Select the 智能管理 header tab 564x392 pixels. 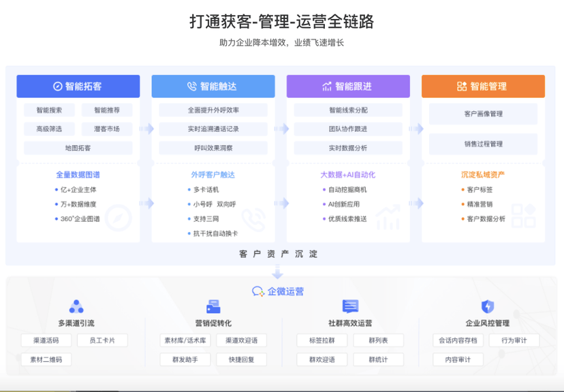click(x=483, y=86)
